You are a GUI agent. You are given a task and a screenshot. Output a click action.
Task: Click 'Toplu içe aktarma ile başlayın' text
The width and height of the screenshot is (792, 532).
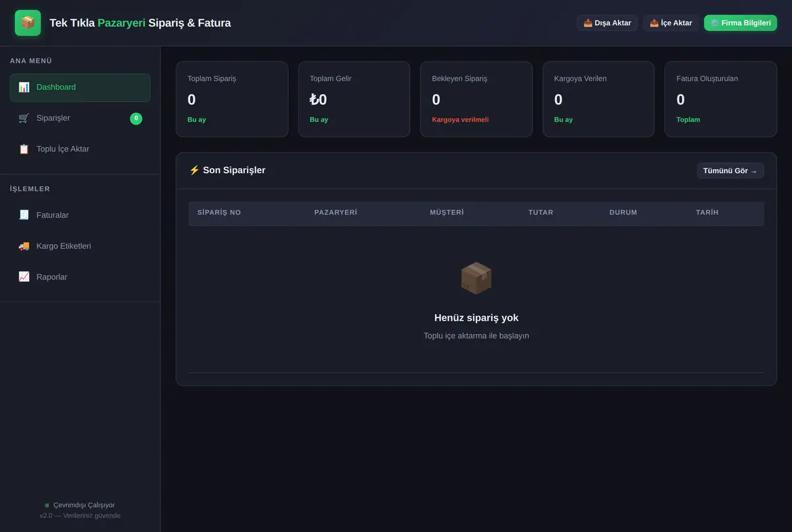point(477,336)
